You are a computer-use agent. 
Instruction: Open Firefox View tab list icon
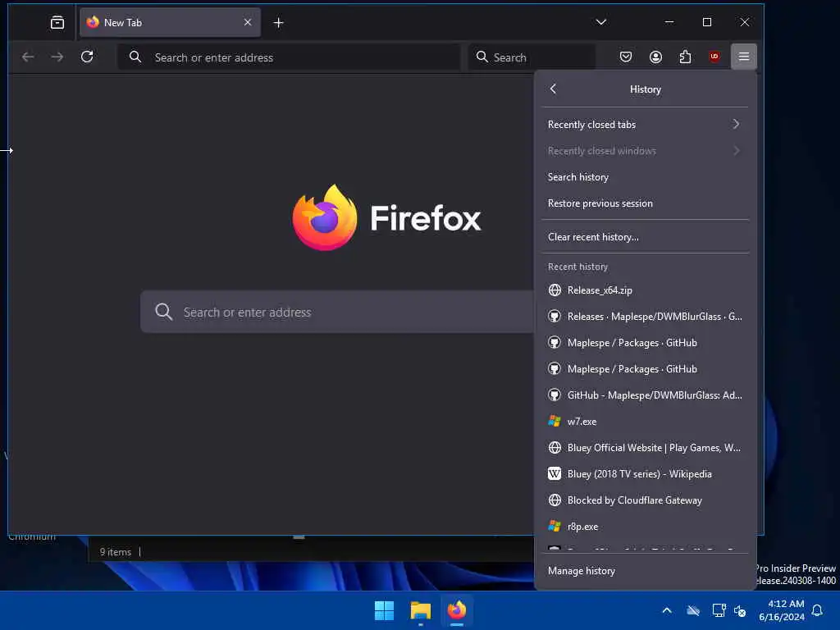(57, 22)
